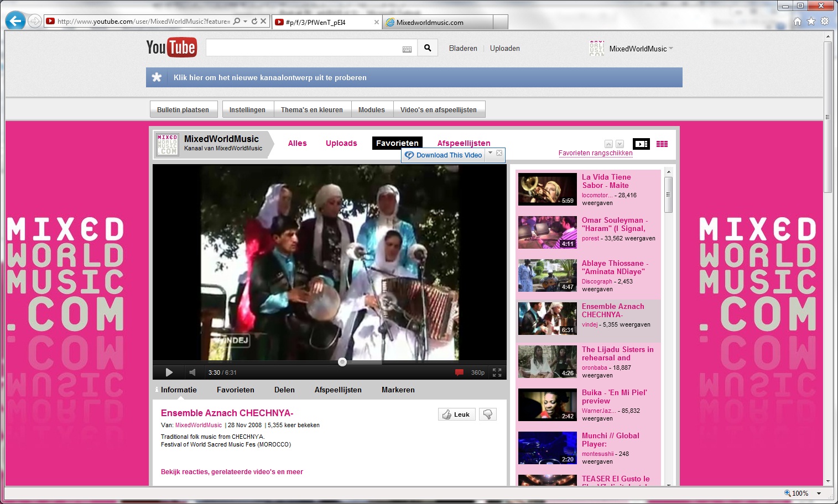Open the Delen tab below the video

click(x=284, y=390)
